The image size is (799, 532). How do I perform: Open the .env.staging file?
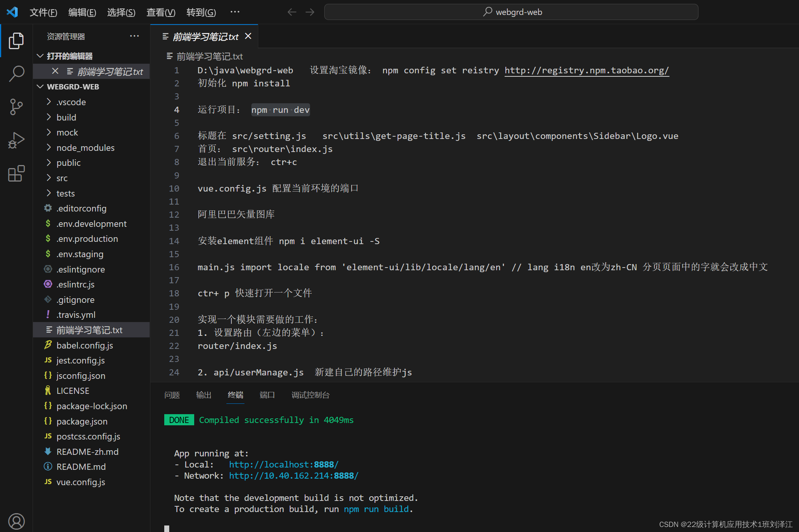tap(91, 254)
